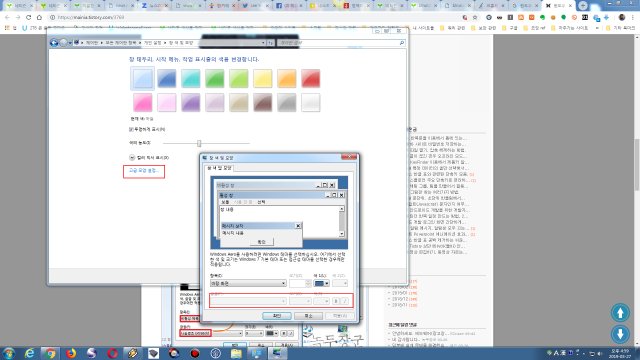
Task: Toggle the bold button in the font row
Action: pyautogui.click(x=336, y=301)
